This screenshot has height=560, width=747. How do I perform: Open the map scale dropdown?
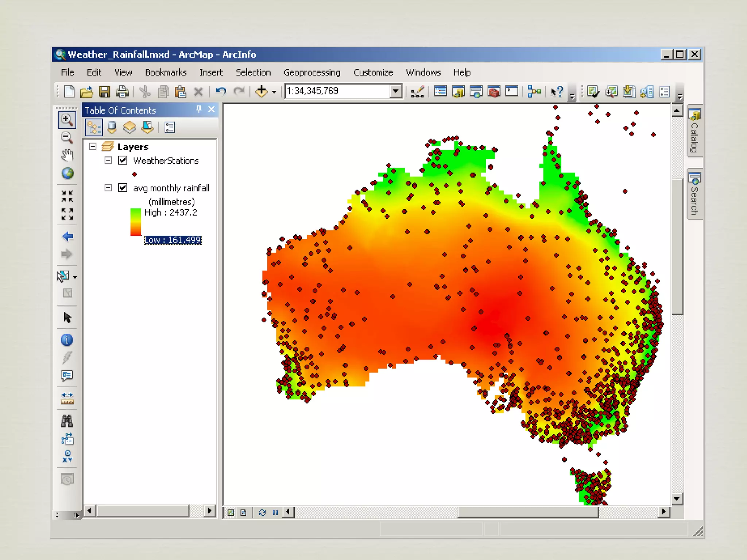coord(396,91)
